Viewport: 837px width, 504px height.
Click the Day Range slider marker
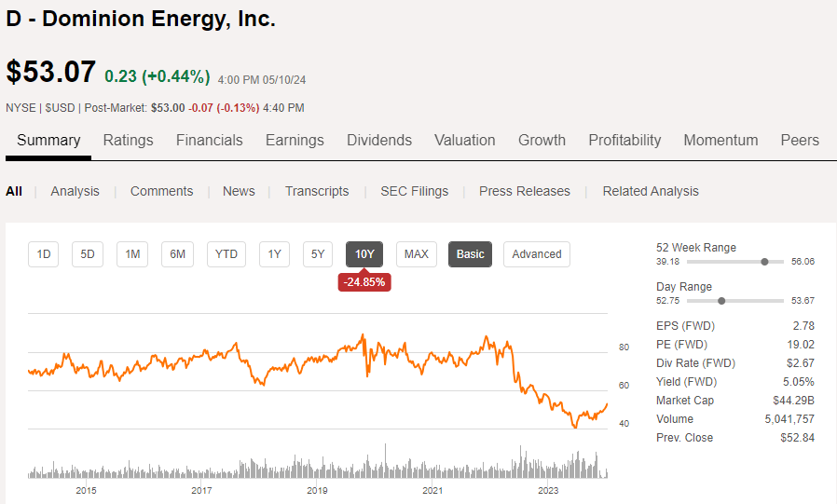pyautogui.click(x=721, y=301)
